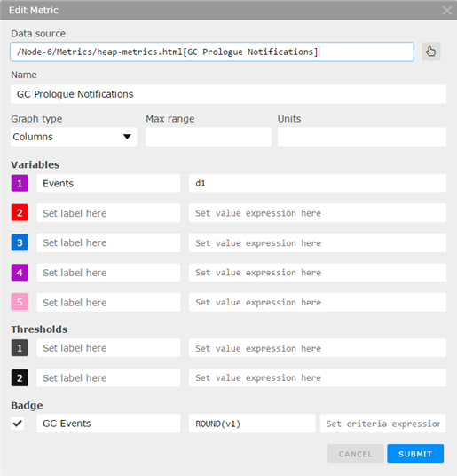Edit variable 1 value expression d1
Screen dimensions: 457x476
click(x=318, y=183)
